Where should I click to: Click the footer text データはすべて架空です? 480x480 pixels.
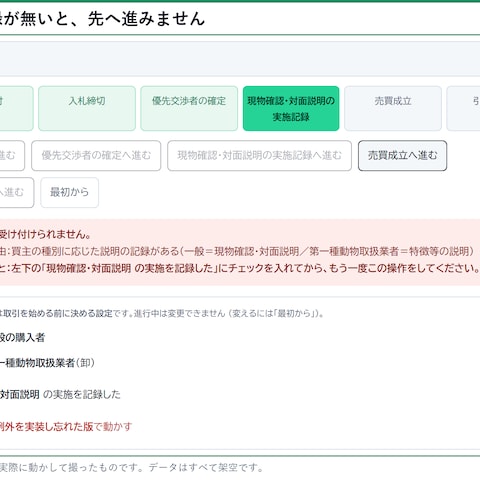click(x=206, y=467)
